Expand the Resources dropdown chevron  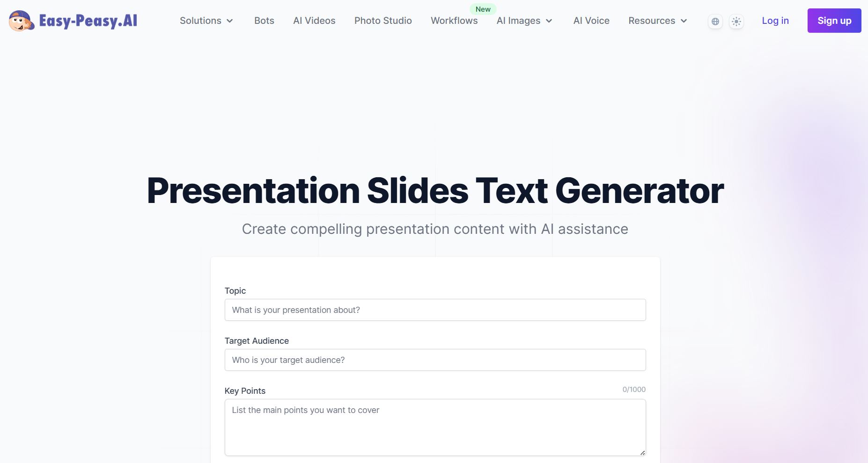click(684, 21)
